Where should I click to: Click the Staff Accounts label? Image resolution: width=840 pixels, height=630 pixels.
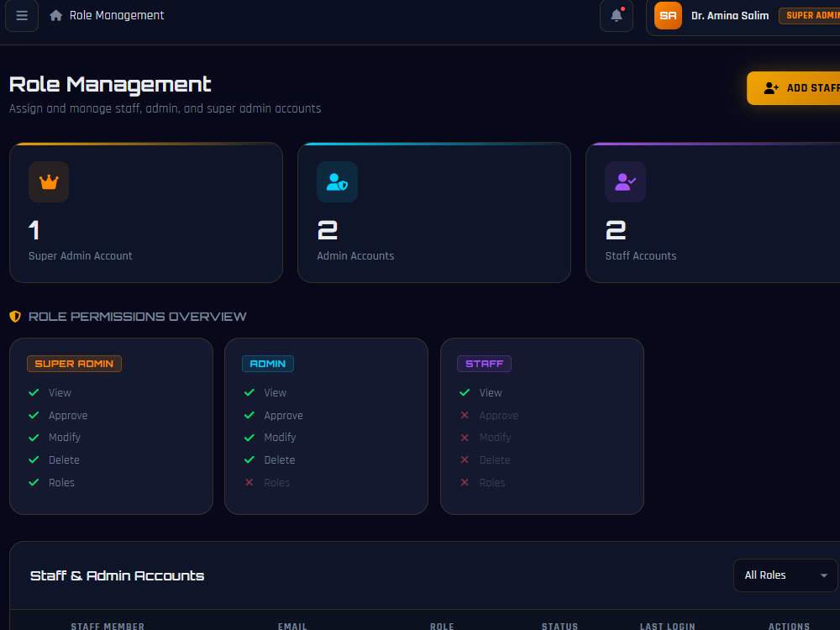point(641,256)
